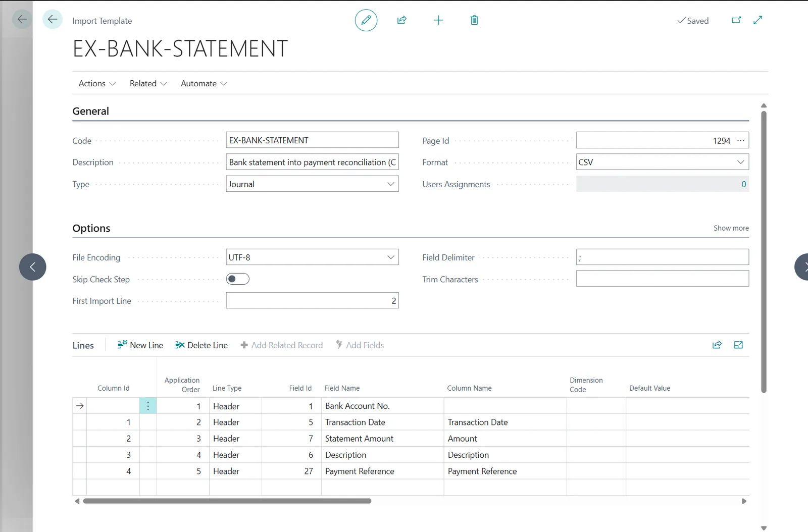808x532 pixels.
Task: Click the row selector arrow of first line
Action: (80, 406)
